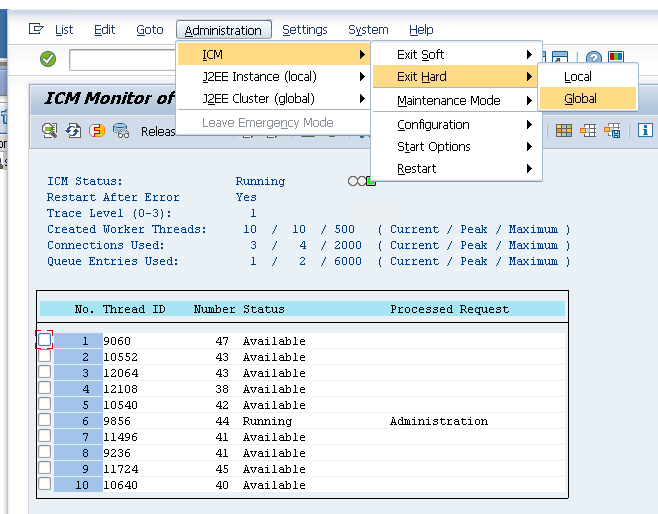Viewport: 658px width, 514px height.
Task: Click the magnifier details icon in toolbar
Action: [x=49, y=131]
